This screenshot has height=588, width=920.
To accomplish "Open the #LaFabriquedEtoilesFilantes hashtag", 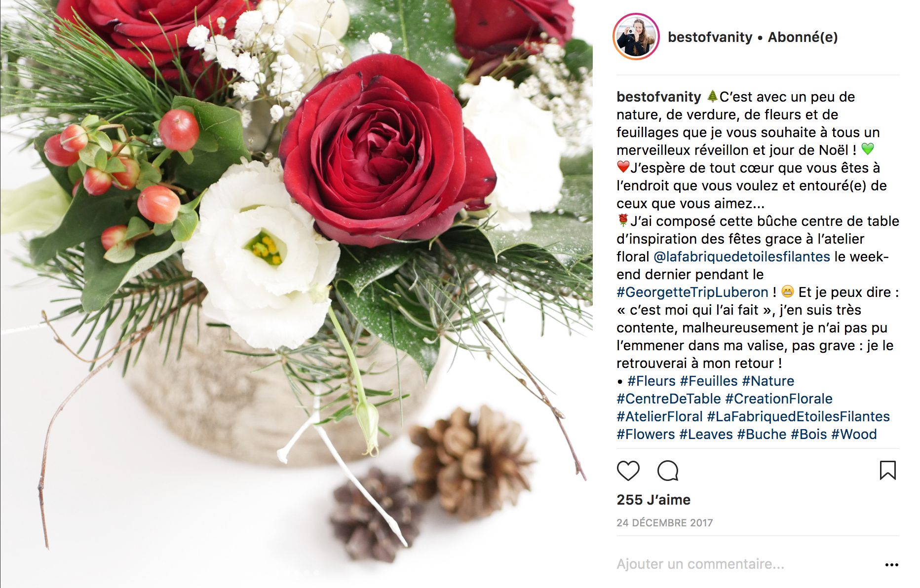I will pos(798,416).
